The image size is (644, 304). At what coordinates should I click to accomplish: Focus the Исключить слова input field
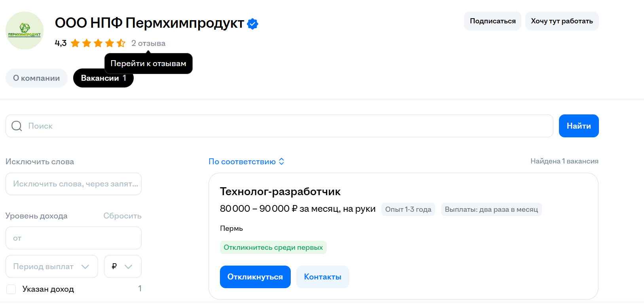click(x=74, y=184)
